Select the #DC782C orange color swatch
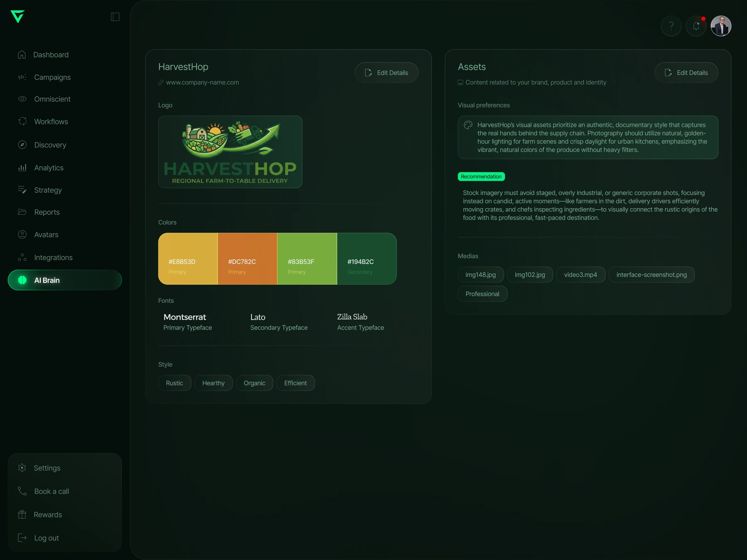747x560 pixels. [x=247, y=259]
